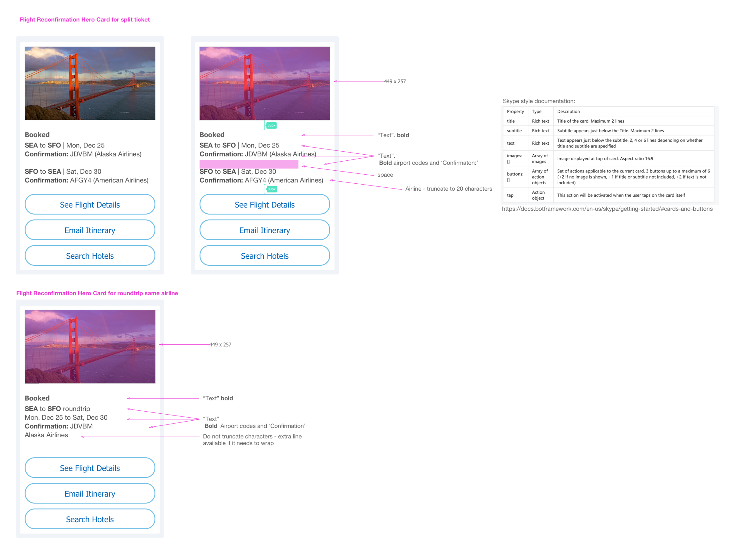
Task: Tap See Flight Details in roundtrip card
Action: 90,468
